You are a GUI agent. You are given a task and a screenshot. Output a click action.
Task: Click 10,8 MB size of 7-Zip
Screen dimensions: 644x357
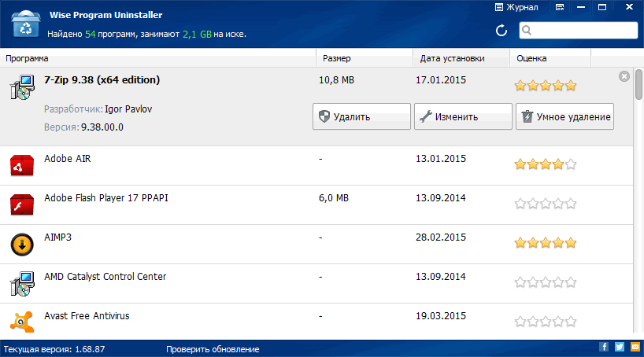point(336,80)
